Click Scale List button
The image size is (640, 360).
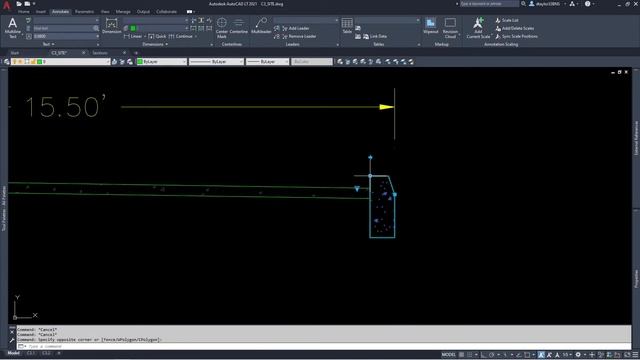pyautogui.click(x=507, y=20)
